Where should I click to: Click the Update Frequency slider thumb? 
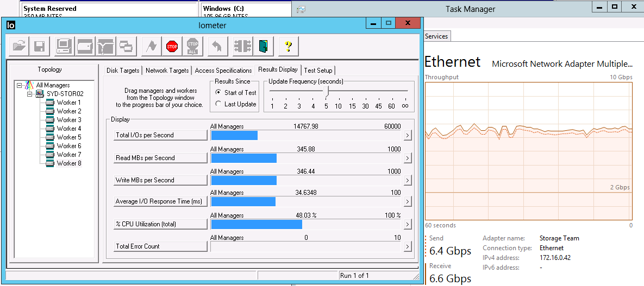point(327,92)
